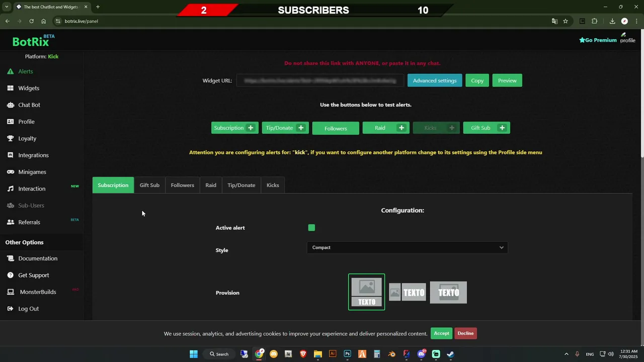Go to browser home icon
The image size is (644, 362).
coord(44,21)
